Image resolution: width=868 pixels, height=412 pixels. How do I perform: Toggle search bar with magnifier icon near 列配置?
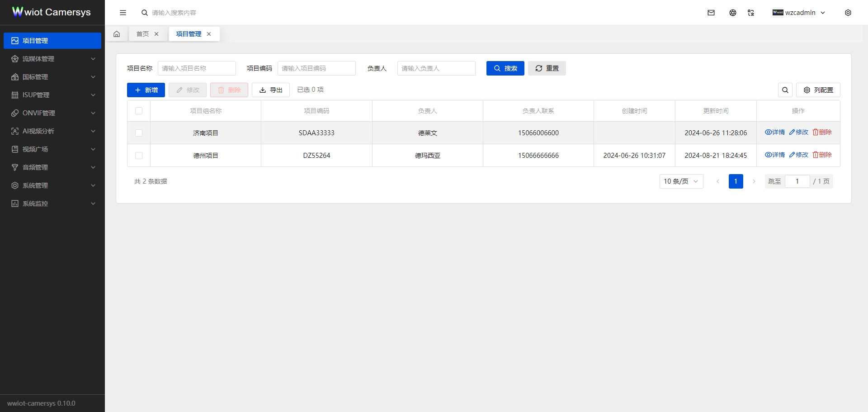click(785, 90)
